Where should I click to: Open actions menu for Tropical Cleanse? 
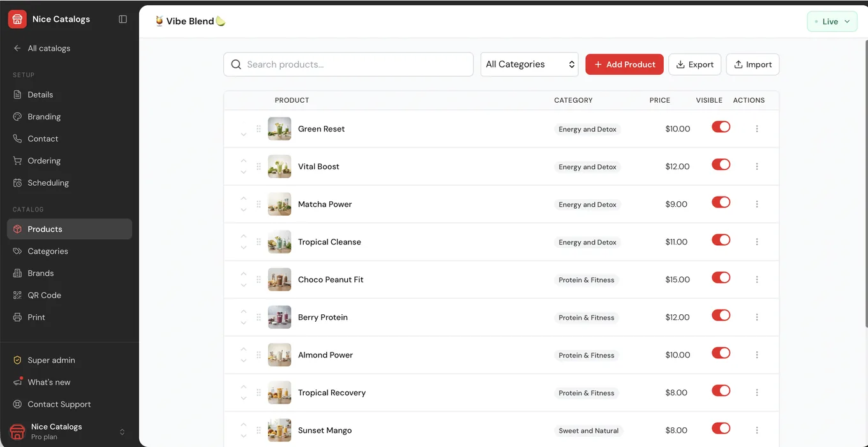757,242
